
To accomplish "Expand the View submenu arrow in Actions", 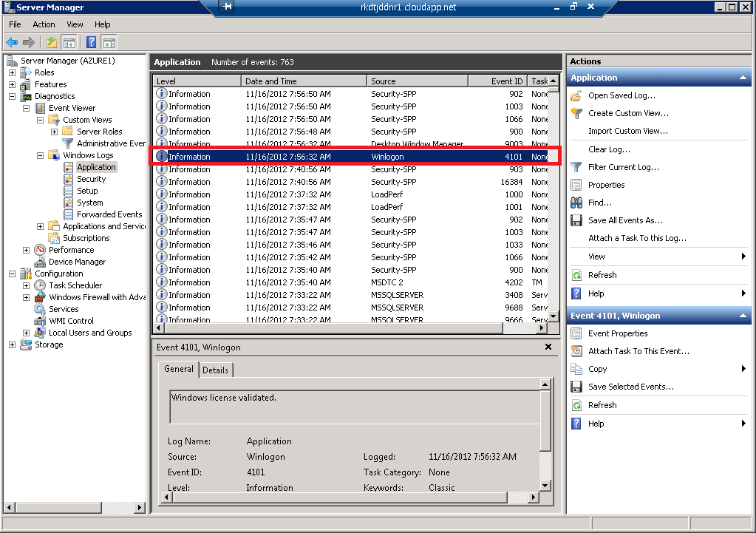I will pos(743,257).
